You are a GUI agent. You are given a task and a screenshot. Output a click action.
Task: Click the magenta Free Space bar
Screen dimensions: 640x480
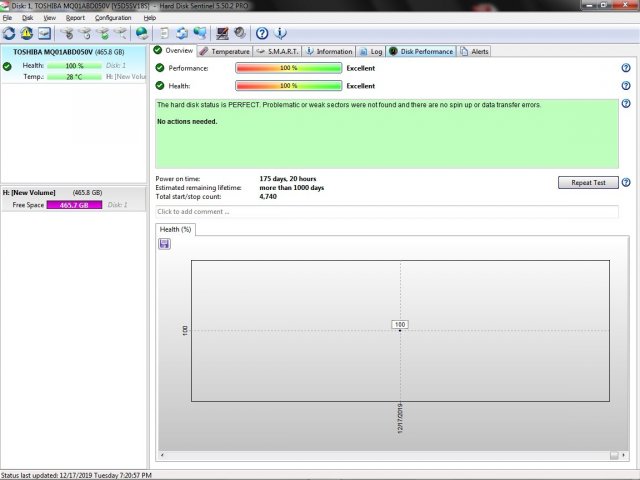coord(74,205)
